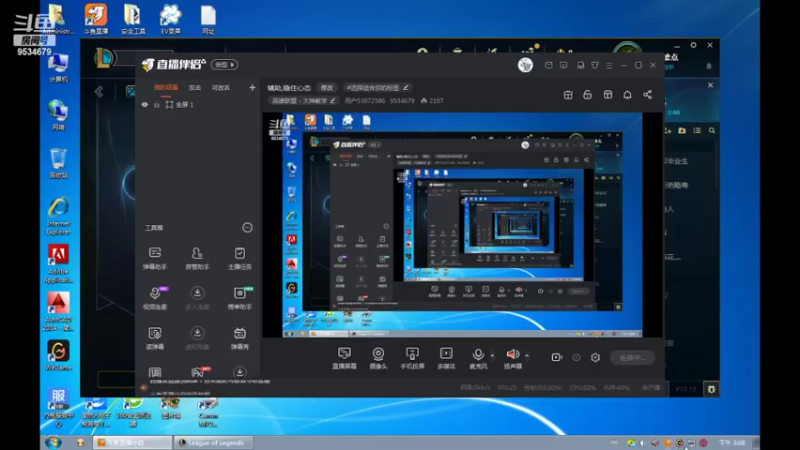800x450 pixels.
Task: Open the hamburger menu in 直播伴侣 title bar
Action: click(609, 65)
